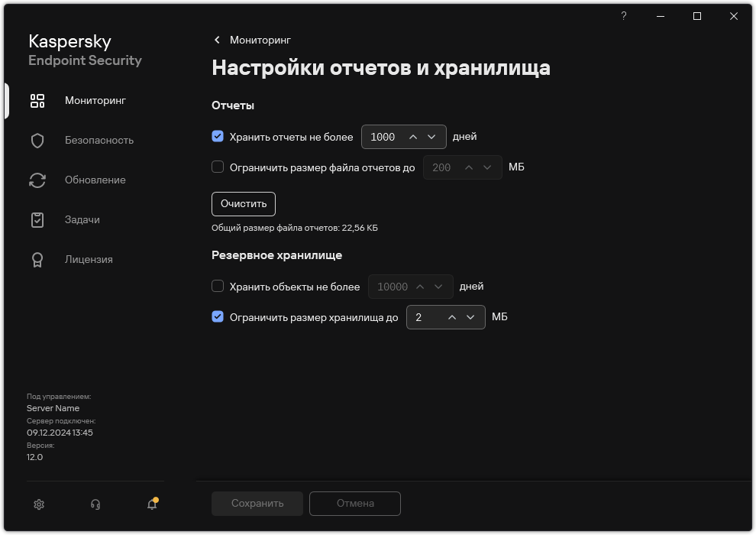Open Обновление section in sidebar

[95, 180]
